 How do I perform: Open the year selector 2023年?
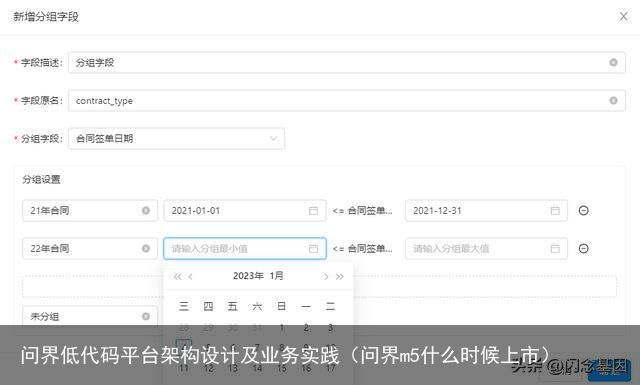point(248,276)
